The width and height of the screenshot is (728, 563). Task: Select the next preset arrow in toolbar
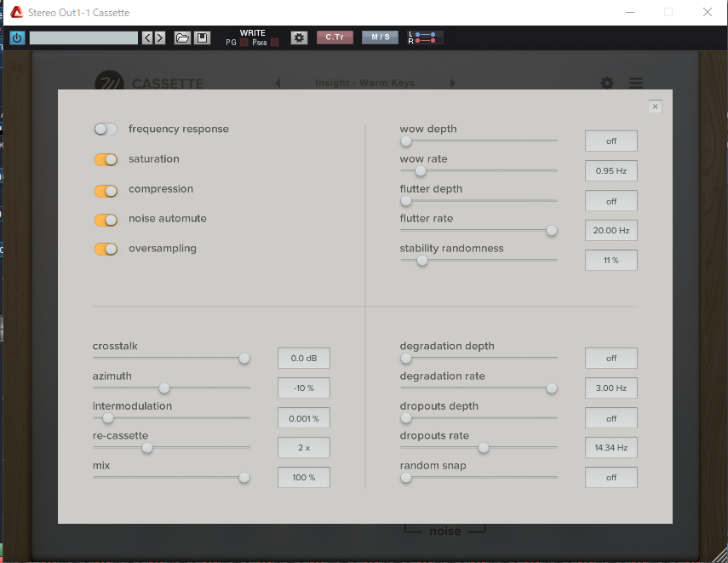160,37
